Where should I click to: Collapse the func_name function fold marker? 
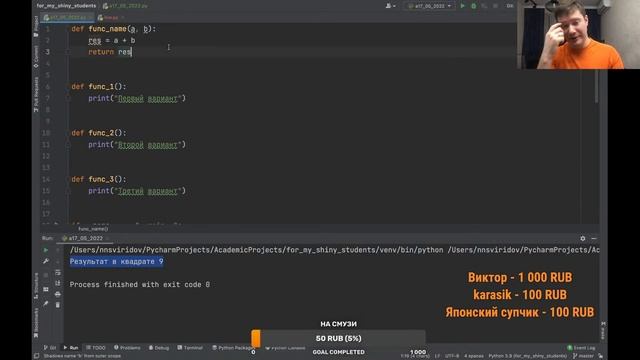(x=68, y=52)
